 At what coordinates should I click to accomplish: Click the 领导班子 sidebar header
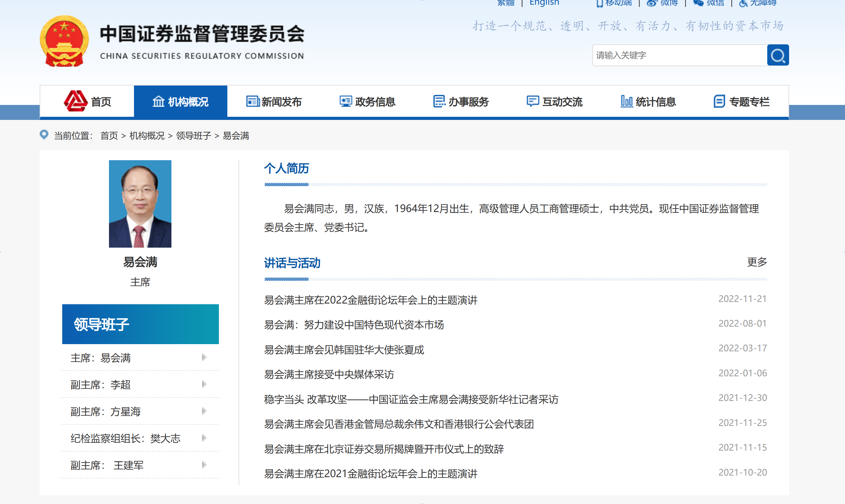coord(140,324)
